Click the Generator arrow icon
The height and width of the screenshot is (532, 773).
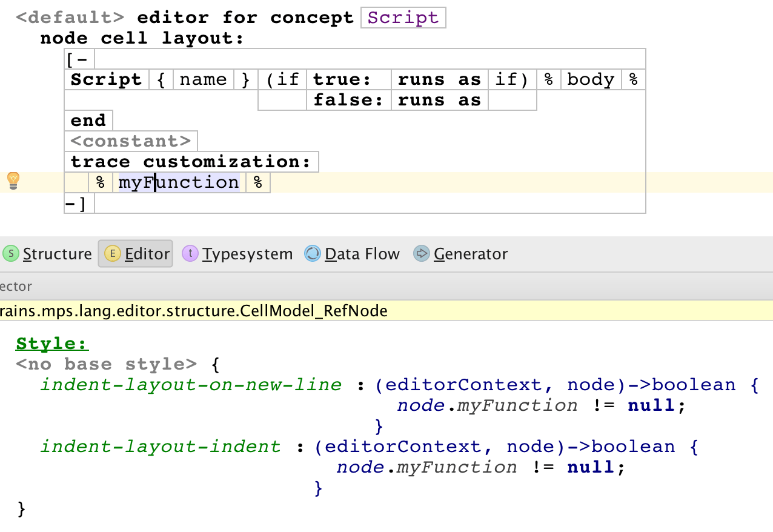[421, 254]
